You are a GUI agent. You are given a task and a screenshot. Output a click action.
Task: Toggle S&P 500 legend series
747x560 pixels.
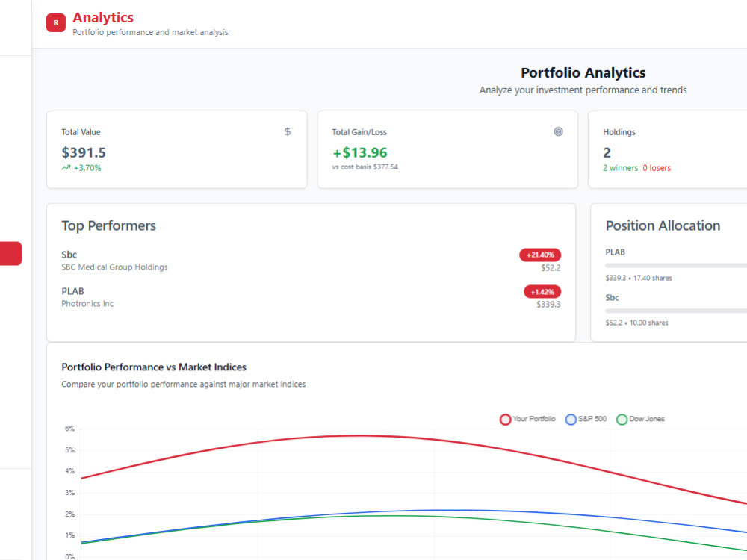pyautogui.click(x=586, y=419)
